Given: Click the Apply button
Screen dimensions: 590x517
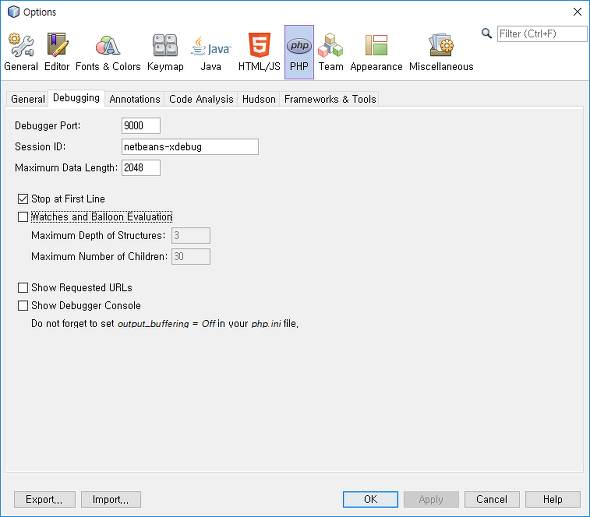Looking at the screenshot, I should pos(431,499).
